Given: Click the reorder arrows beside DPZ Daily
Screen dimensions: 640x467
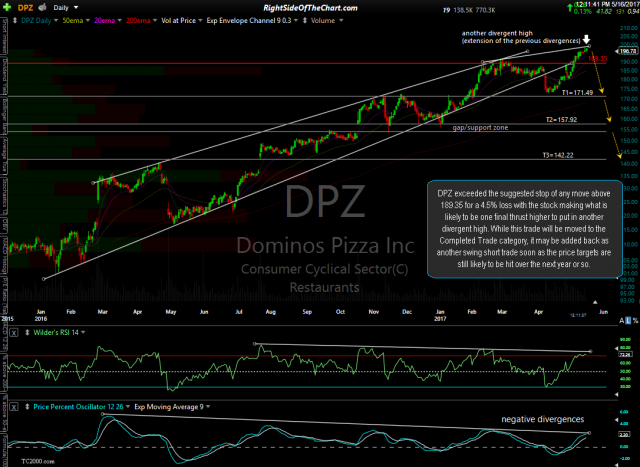Looking at the screenshot, I should tap(15, 19).
